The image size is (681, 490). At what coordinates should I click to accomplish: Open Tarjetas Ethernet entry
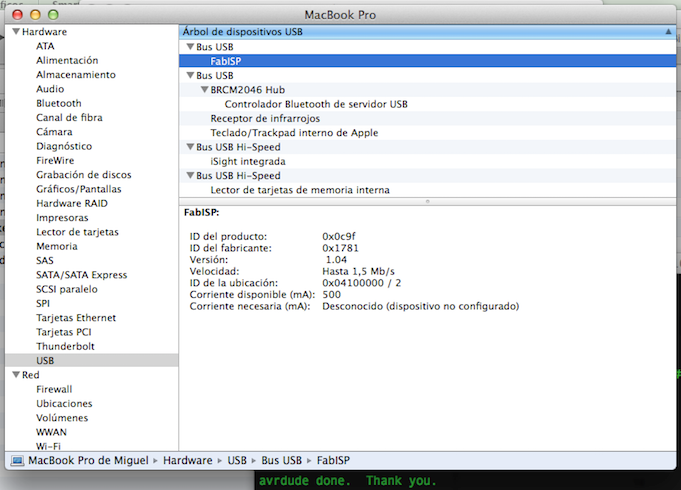click(76, 318)
